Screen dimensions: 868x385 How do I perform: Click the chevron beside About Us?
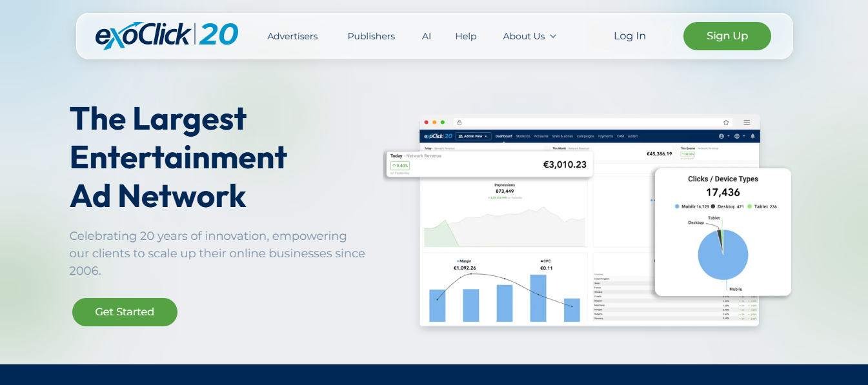553,37
